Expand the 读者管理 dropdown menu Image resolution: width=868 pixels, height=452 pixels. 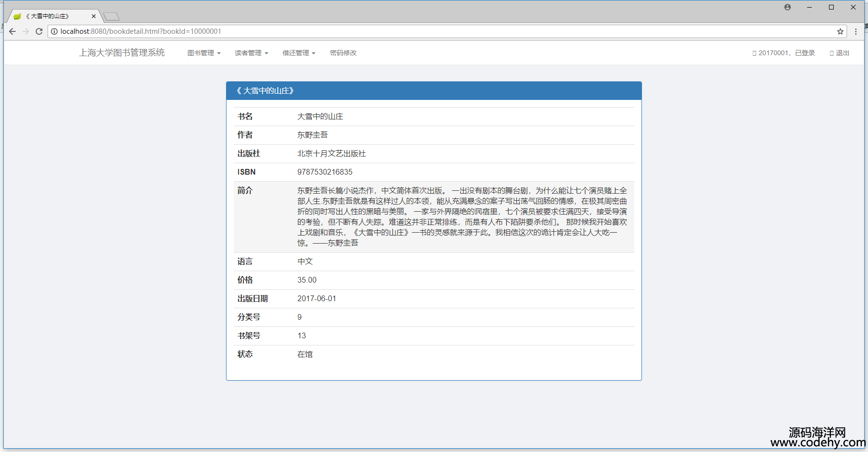[251, 53]
